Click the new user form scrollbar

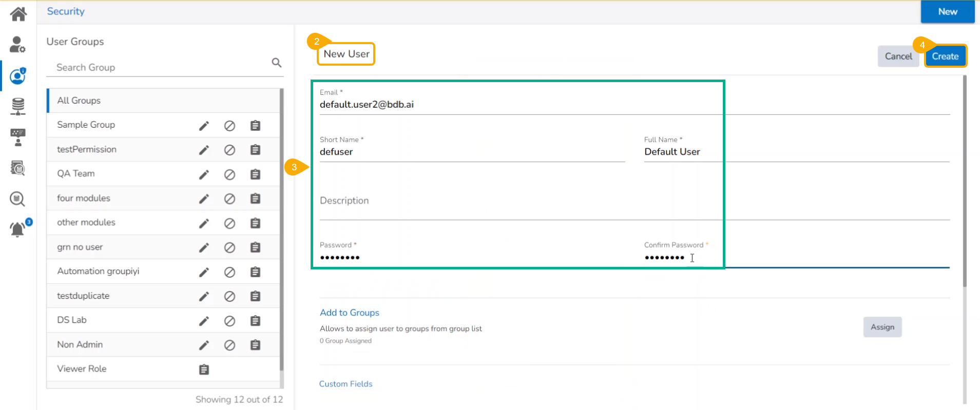[965, 181]
